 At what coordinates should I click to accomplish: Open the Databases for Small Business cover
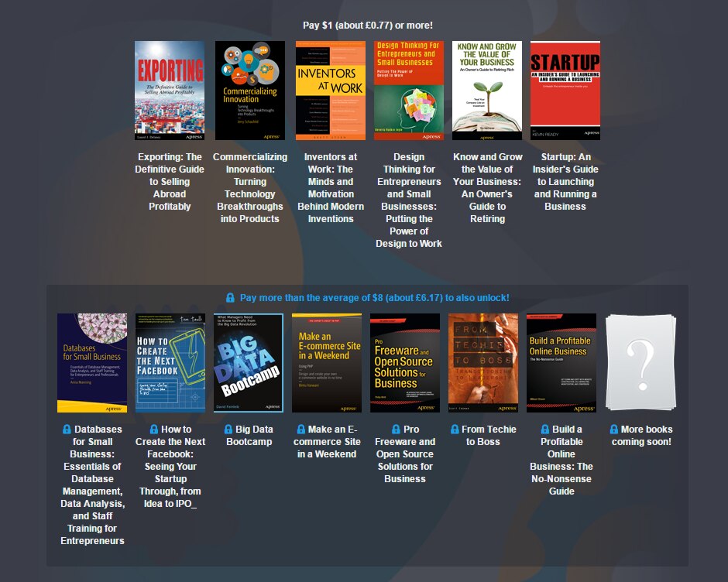92,363
